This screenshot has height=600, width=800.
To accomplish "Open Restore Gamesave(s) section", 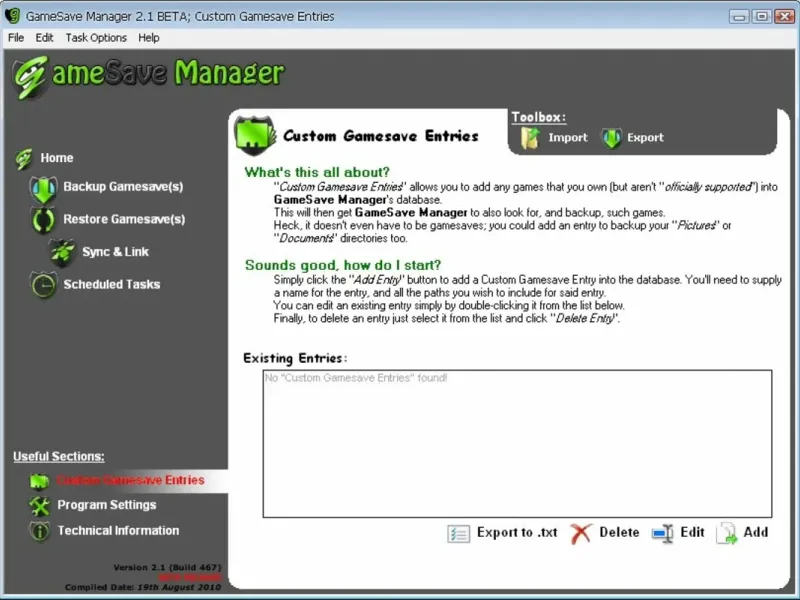I will (x=124, y=219).
